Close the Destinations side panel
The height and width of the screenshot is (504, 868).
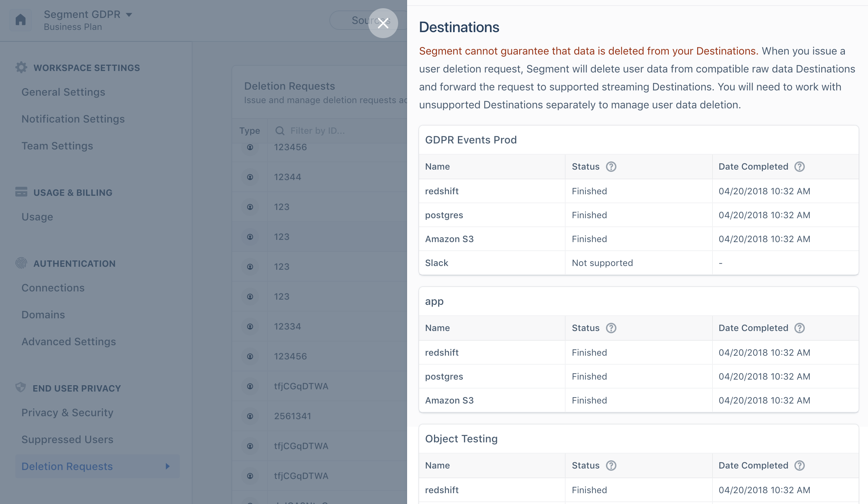(x=383, y=23)
